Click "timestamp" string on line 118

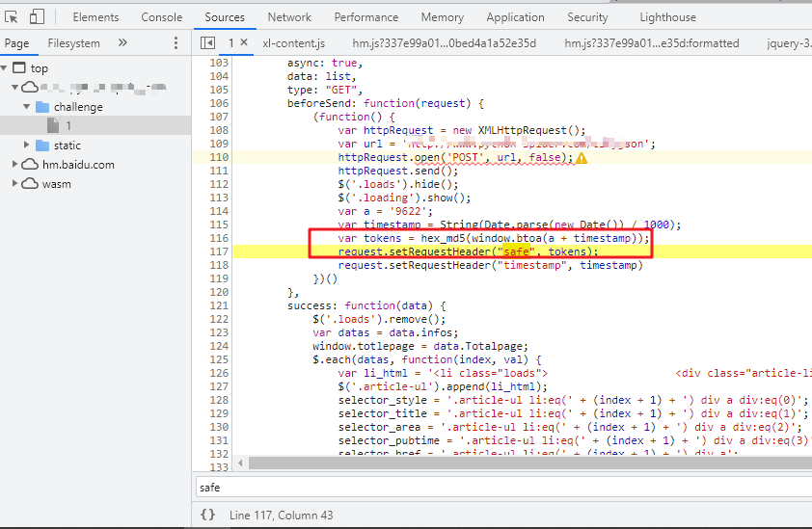pos(531,265)
